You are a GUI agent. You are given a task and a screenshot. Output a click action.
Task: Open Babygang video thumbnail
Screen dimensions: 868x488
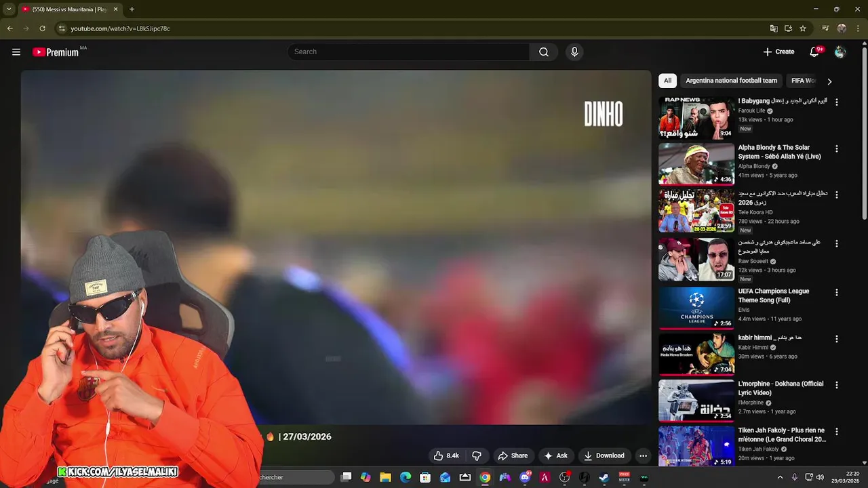point(696,118)
